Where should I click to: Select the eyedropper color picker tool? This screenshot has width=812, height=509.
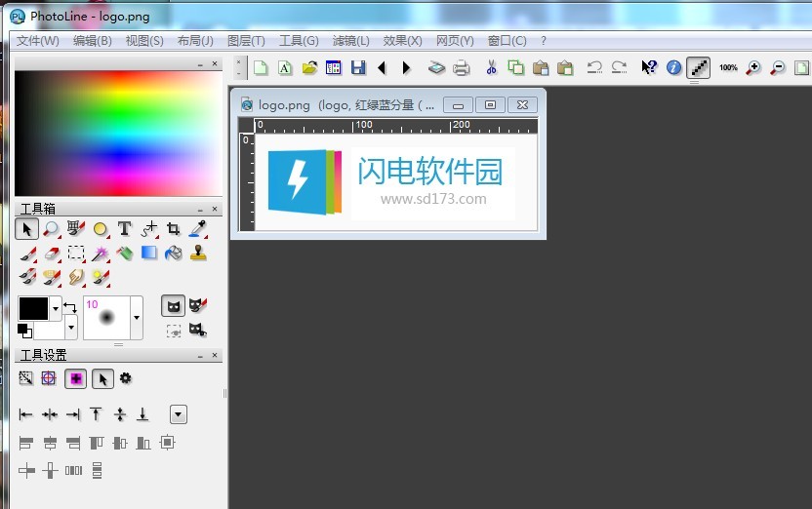click(x=198, y=228)
